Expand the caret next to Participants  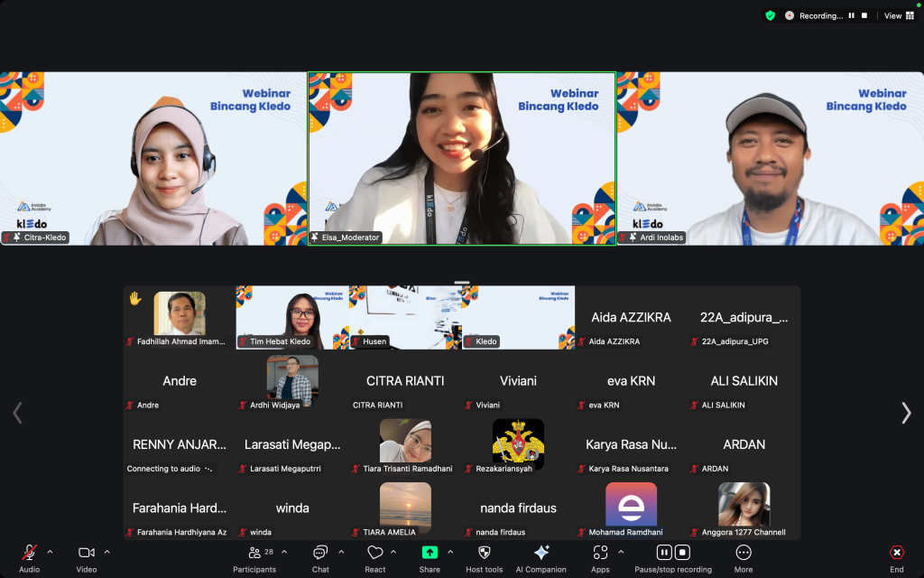(x=284, y=552)
